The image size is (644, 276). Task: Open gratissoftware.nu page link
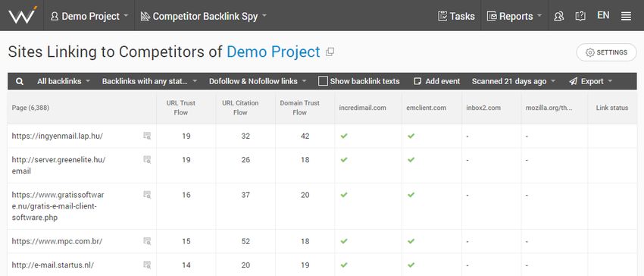click(58, 206)
